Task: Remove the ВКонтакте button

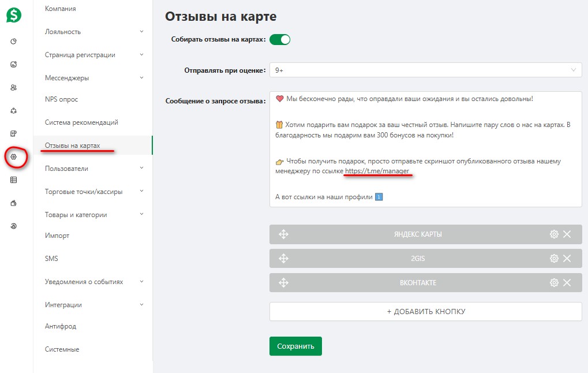Action: (567, 282)
